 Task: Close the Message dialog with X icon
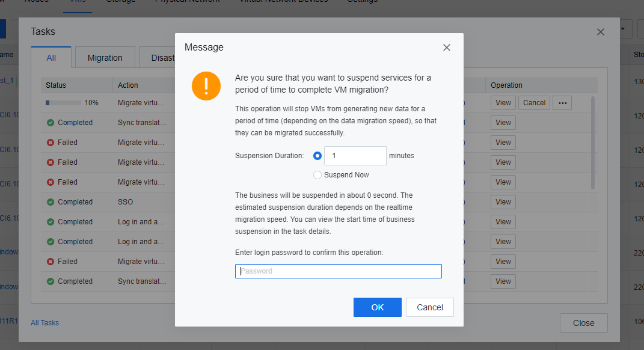(x=446, y=48)
